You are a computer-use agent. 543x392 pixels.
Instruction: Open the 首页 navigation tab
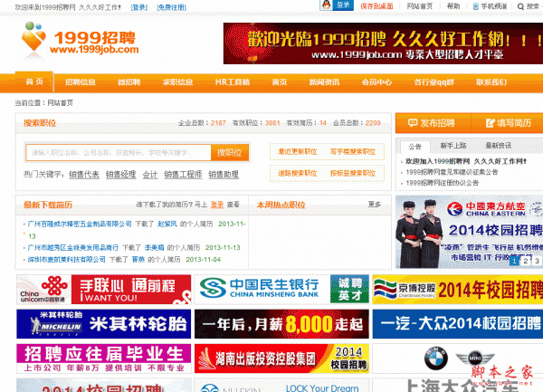pos(34,82)
